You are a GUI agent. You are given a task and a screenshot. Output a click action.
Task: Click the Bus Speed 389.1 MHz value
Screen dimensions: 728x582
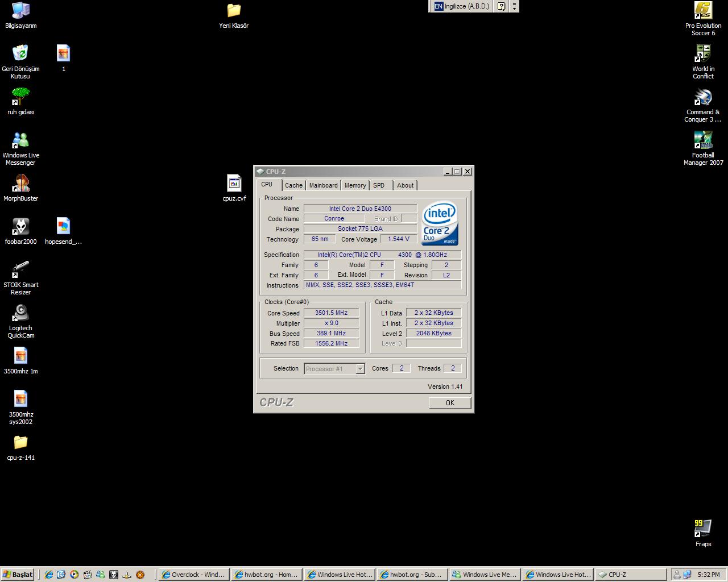point(332,333)
